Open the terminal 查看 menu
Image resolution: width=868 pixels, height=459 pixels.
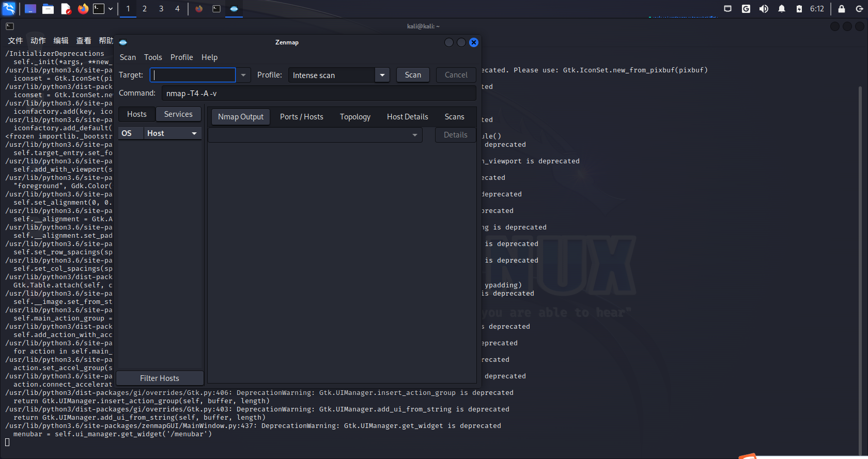point(84,41)
